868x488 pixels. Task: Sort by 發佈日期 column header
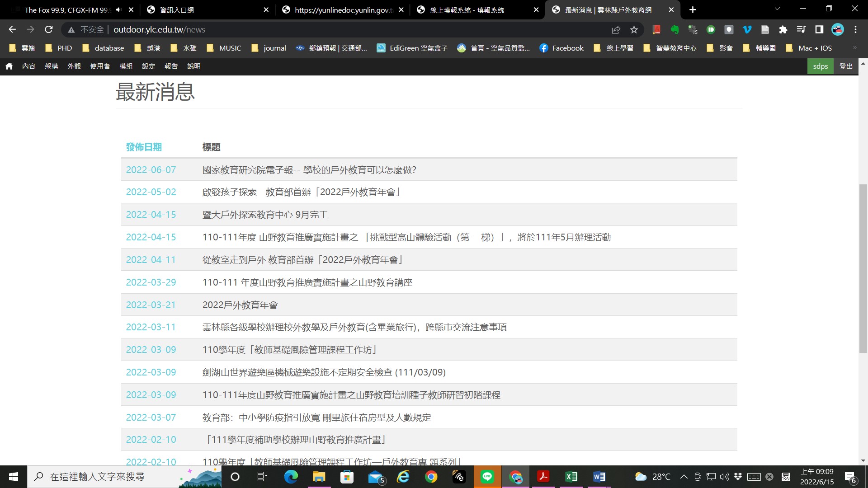(x=144, y=147)
